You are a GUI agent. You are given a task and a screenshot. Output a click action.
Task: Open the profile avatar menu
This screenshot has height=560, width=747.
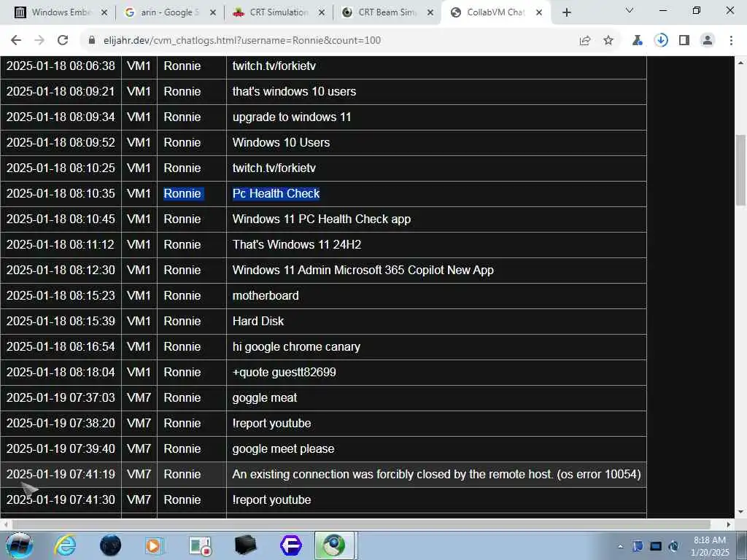click(708, 41)
